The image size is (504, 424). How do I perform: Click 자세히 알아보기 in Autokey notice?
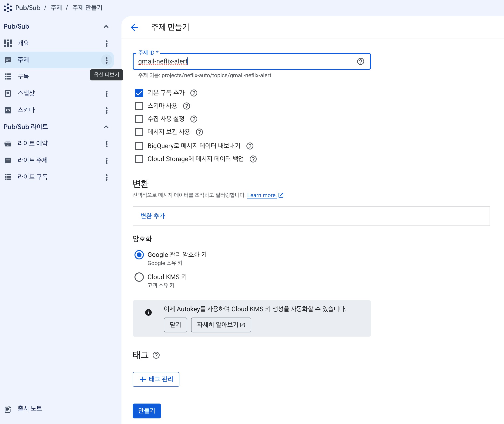click(x=221, y=325)
